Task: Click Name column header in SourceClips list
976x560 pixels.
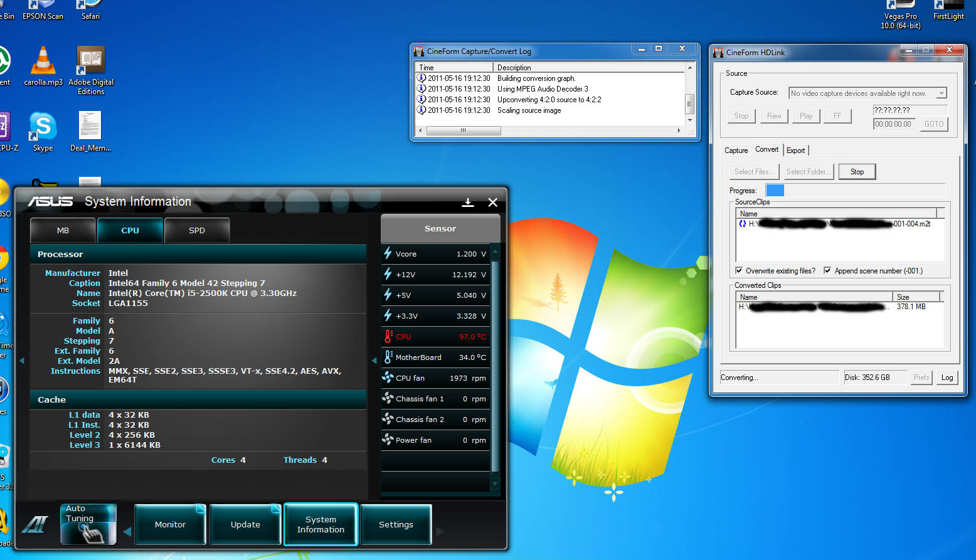Action: [836, 214]
